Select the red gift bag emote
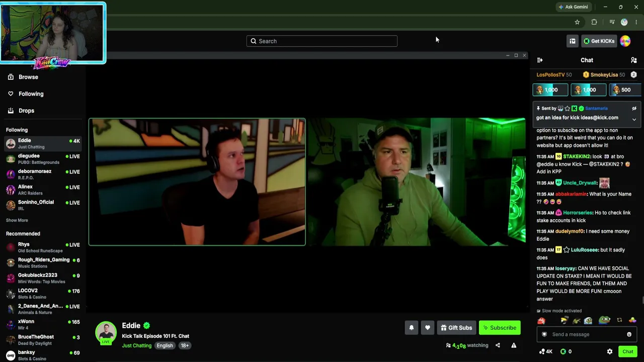This screenshot has height=362, width=644. point(541,321)
